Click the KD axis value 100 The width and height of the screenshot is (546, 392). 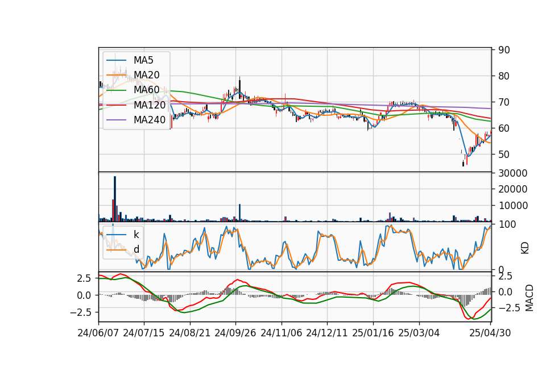tap(507, 224)
